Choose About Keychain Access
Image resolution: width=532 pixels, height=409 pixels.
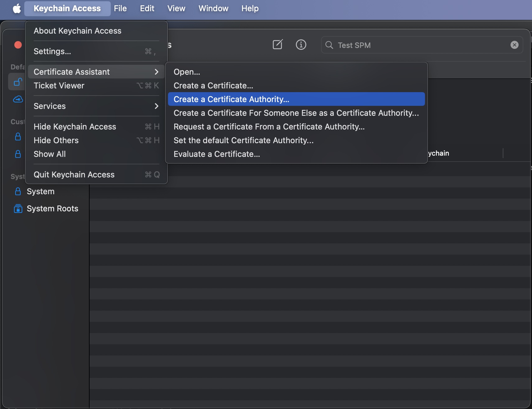tap(96, 31)
